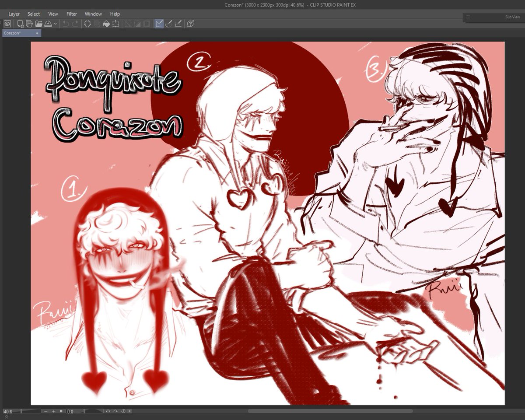Image resolution: width=525 pixels, height=420 pixels.
Task: Click the Save icon in toolbar
Action: point(48,24)
